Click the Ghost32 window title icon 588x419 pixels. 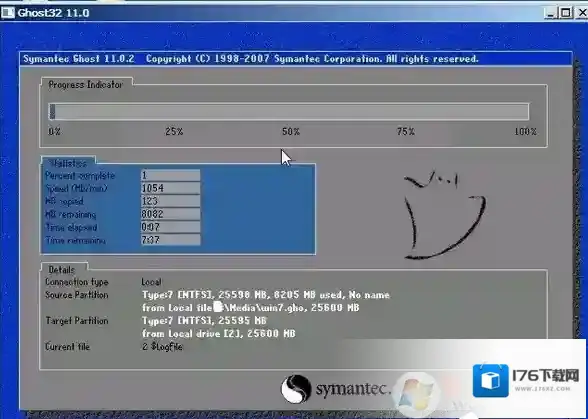coord(8,13)
